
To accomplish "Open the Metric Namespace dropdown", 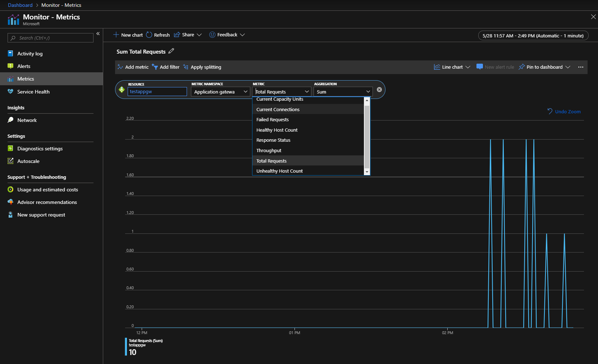I will [x=221, y=92].
